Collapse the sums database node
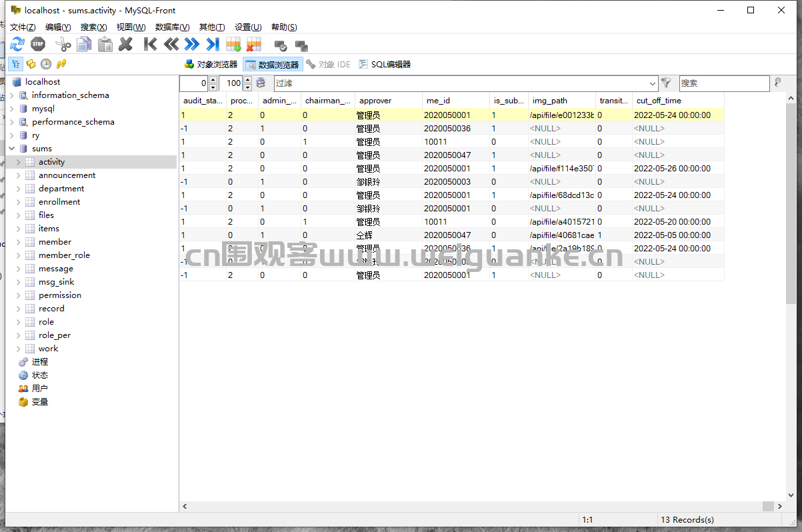Viewport: 802px width, 532px height. click(12, 149)
